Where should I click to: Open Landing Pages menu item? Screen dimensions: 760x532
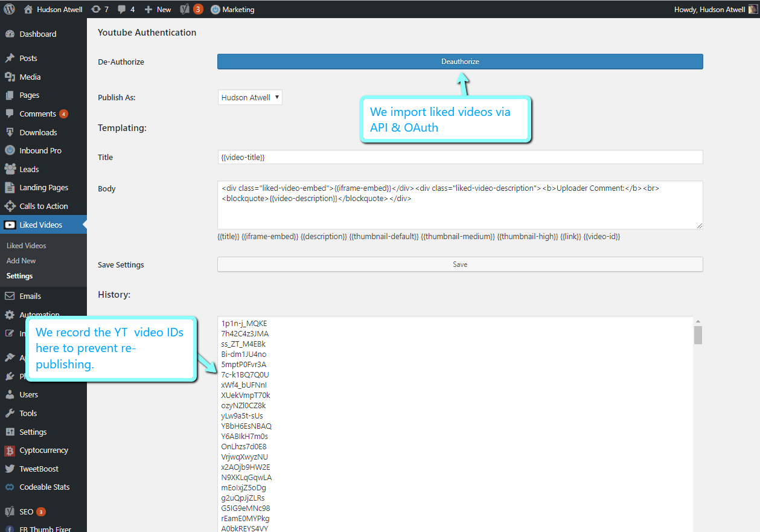tap(43, 187)
